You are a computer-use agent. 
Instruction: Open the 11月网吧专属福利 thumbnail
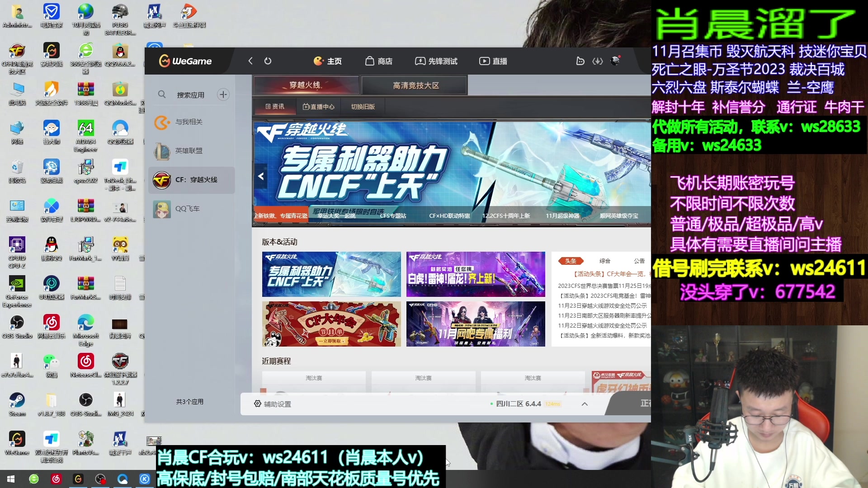(476, 324)
